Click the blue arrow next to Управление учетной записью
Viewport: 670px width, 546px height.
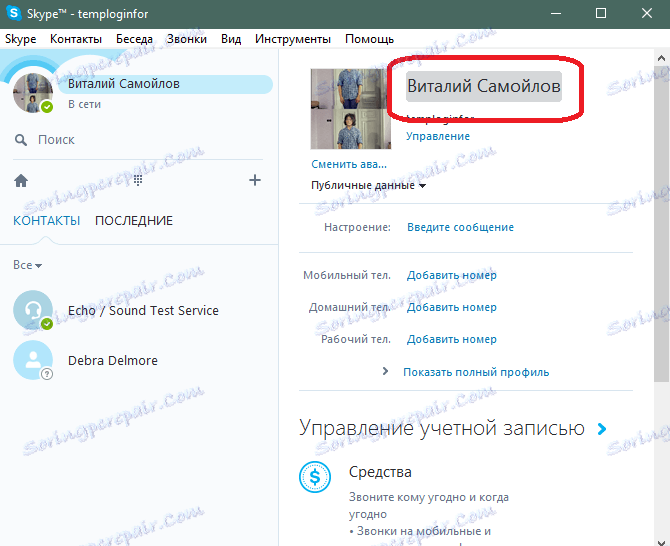coord(602,429)
